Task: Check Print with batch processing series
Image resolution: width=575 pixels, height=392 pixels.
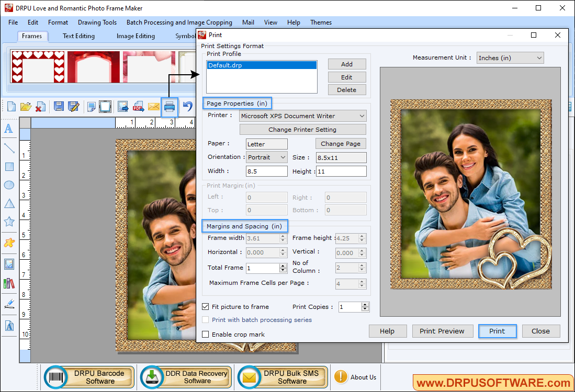Action: 206,320
